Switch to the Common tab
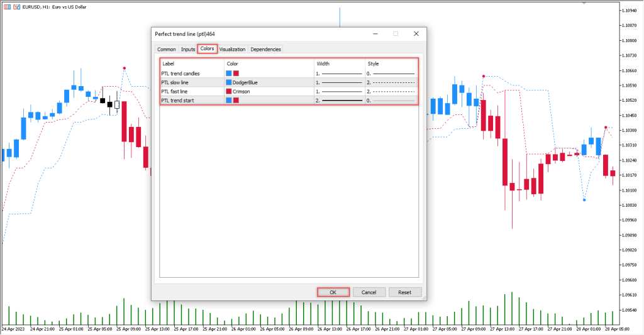The height and width of the screenshot is (335, 644). point(166,49)
